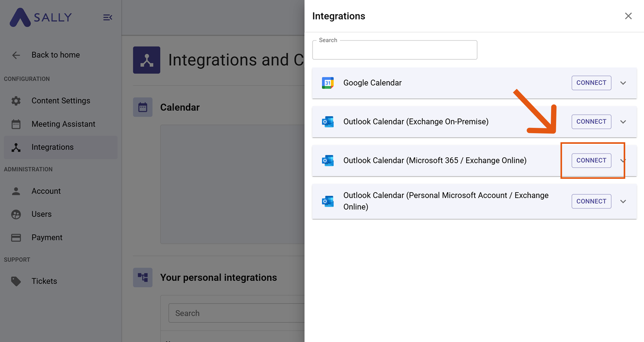
Task: Go to Meeting Assistant page
Action: click(63, 124)
